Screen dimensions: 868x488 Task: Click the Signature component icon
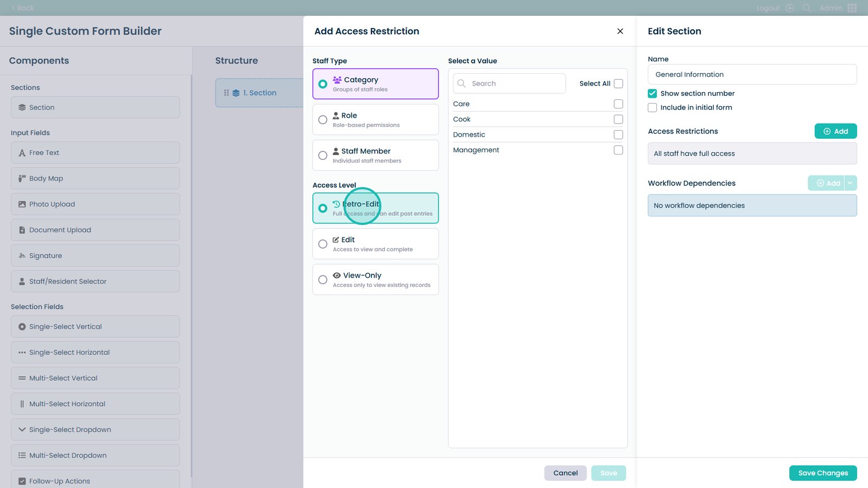[22, 256]
